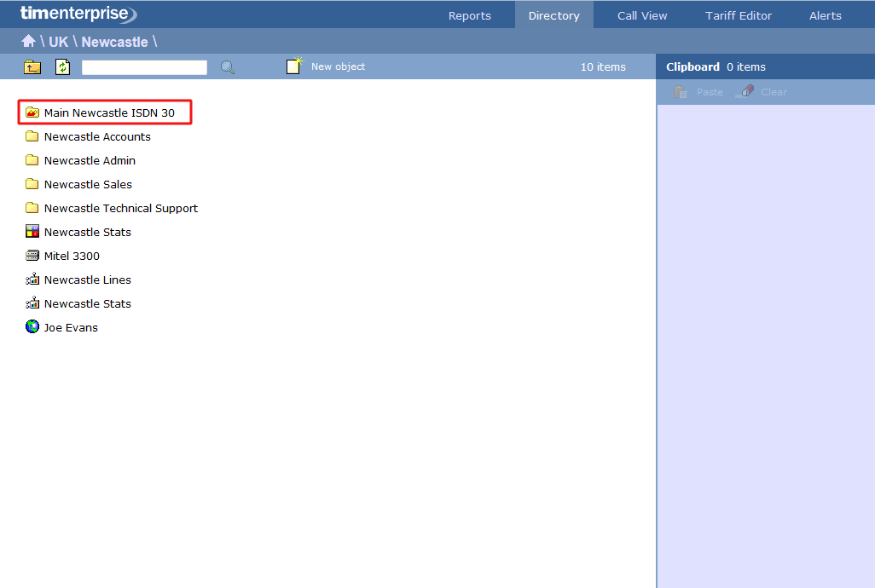
Task: Click the refresh directory icon
Action: tap(62, 67)
